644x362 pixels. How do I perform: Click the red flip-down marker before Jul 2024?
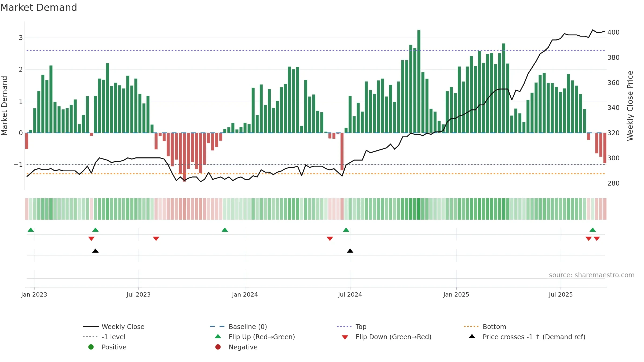tap(330, 239)
